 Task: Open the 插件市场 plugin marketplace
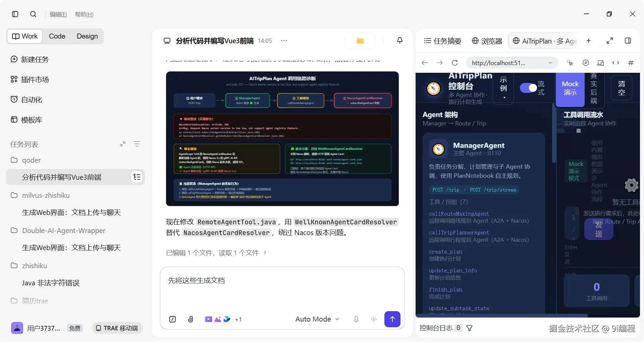coord(30,79)
